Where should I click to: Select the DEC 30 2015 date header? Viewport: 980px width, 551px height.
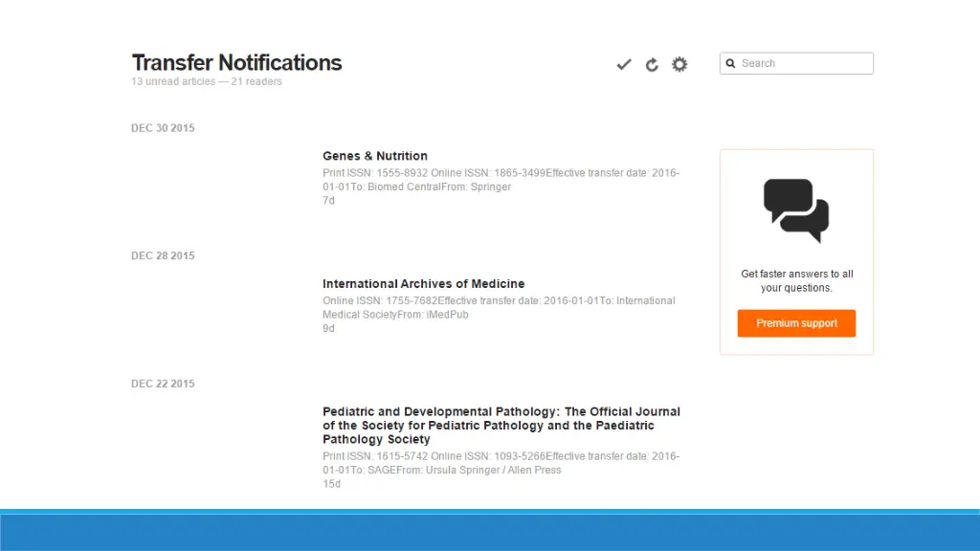click(163, 128)
